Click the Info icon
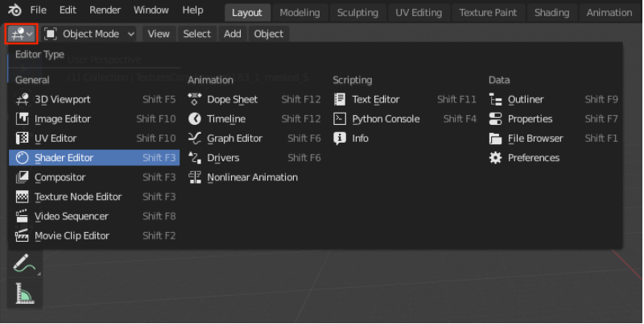 pyautogui.click(x=340, y=138)
